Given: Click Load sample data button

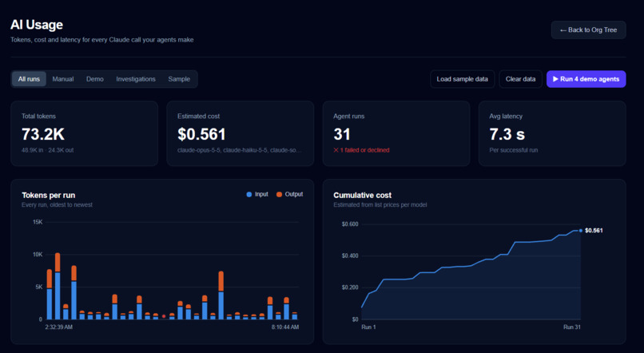Looking at the screenshot, I should [462, 79].
